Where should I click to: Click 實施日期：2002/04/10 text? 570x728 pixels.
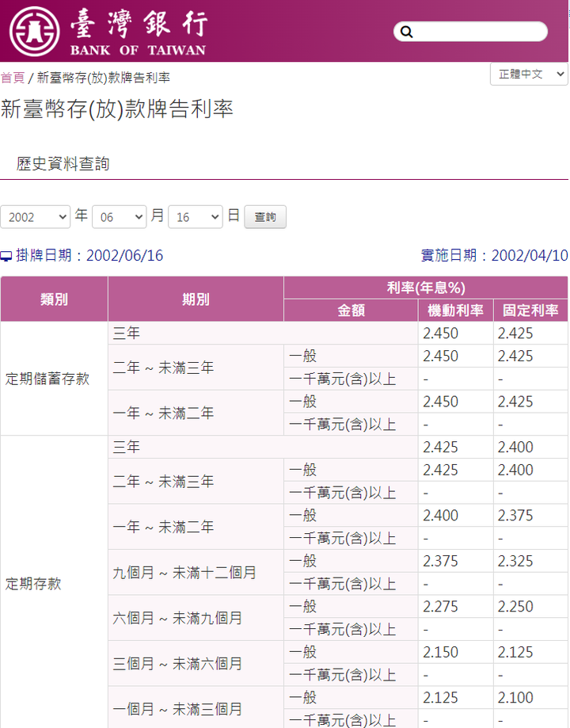point(494,255)
